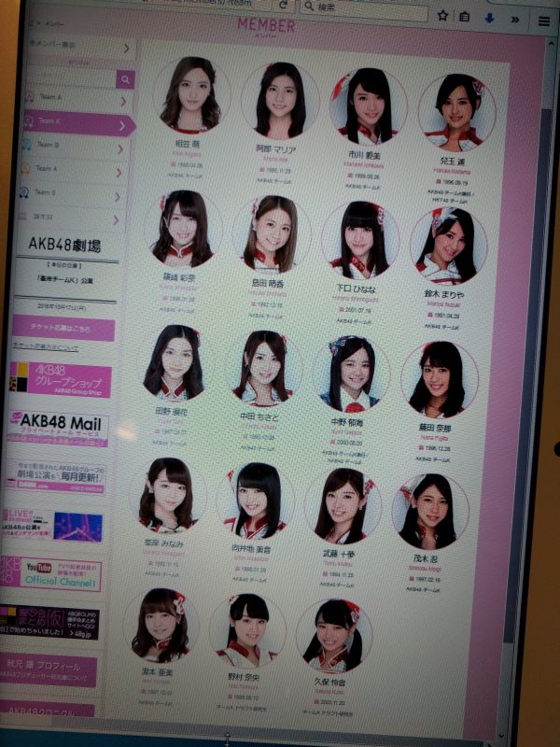Open the 劇場公演 毎月更新 banner

pyautogui.click(x=55, y=477)
